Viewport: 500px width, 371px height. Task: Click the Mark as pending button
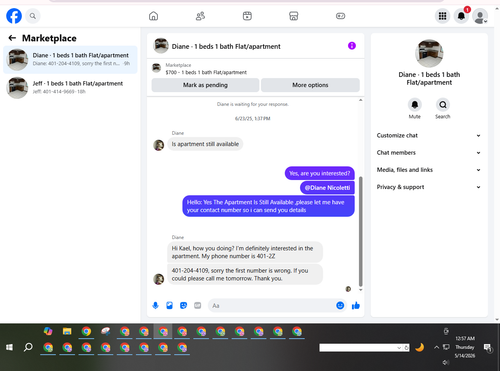coord(205,85)
